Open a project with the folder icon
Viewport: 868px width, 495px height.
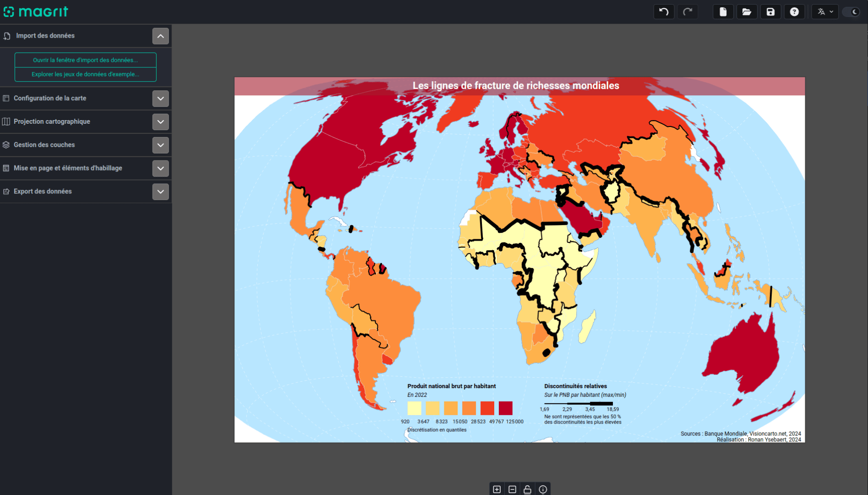pos(747,12)
